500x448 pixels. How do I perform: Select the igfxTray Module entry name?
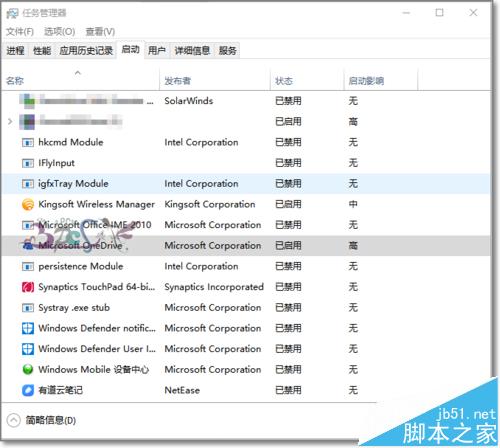coord(73,184)
